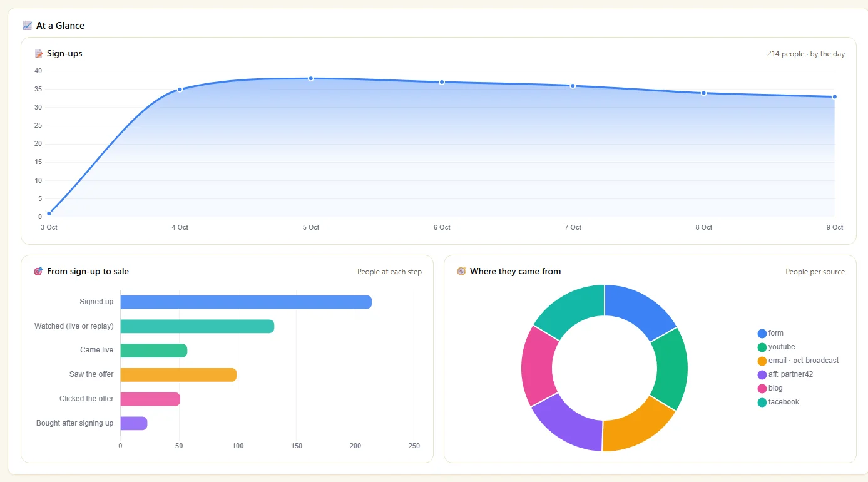This screenshot has height=482, width=868.
Task: Click the Clicked the offer bar
Action: pyautogui.click(x=150, y=399)
